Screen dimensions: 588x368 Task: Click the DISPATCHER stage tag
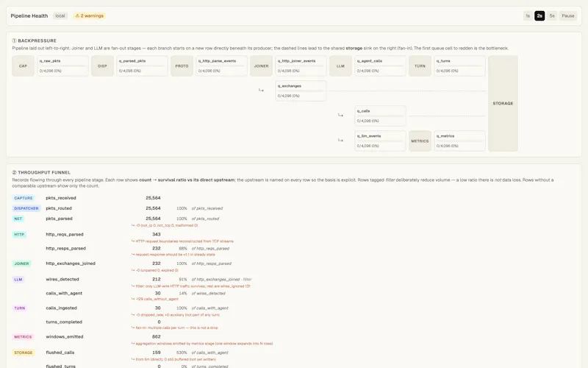26,208
